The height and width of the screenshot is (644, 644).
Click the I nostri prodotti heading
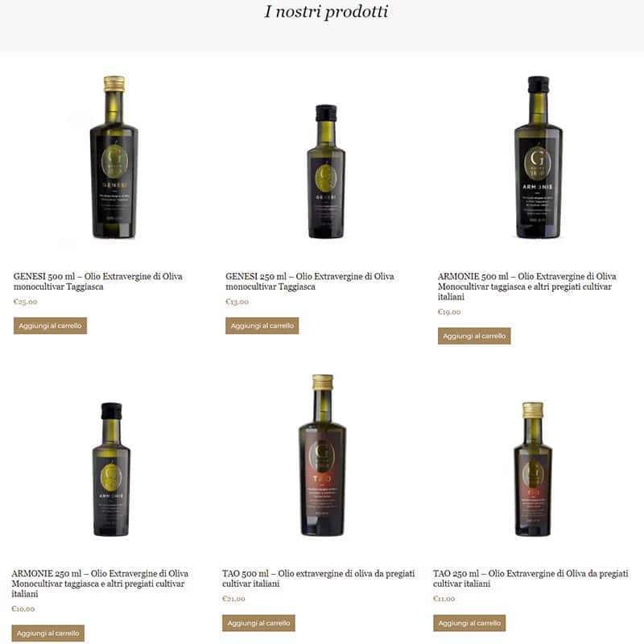pos(326,11)
